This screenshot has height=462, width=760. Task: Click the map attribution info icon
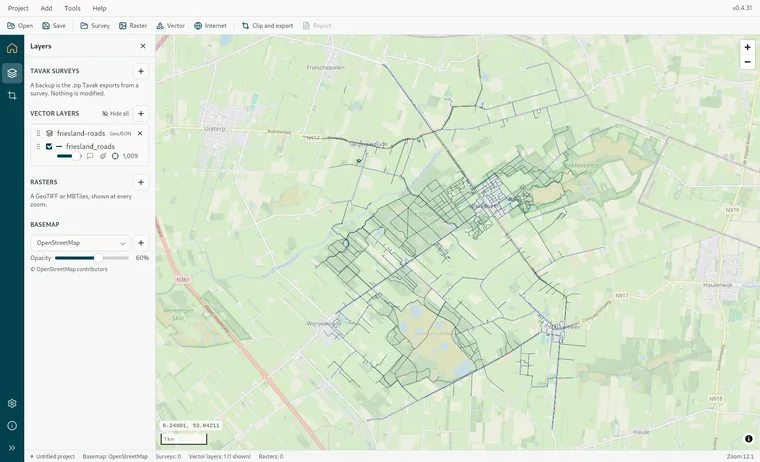pos(748,439)
